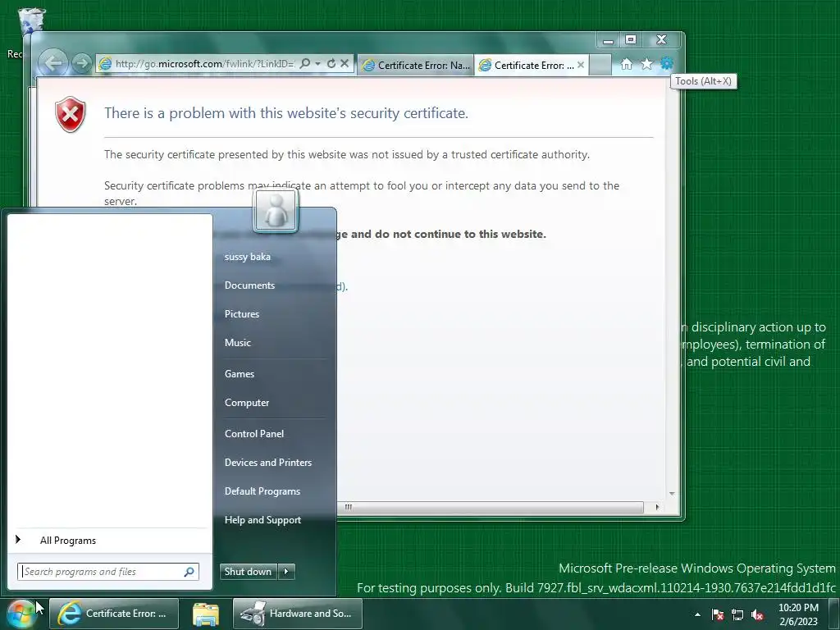Screen dimensions: 840x630
Task: Click the search magnifier in address bar
Action: coord(305,63)
